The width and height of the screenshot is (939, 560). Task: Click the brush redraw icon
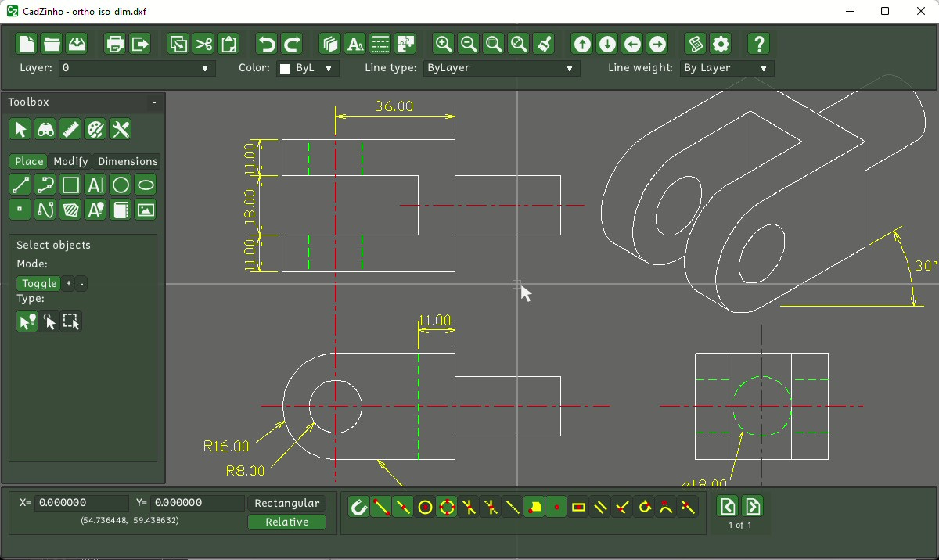pos(544,44)
